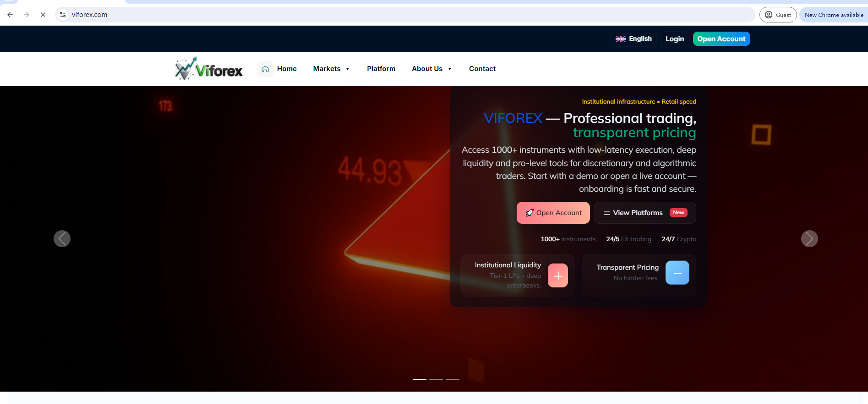Expand Institutional Liquidity with the plus icon
This screenshot has height=404, width=868.
point(558,276)
